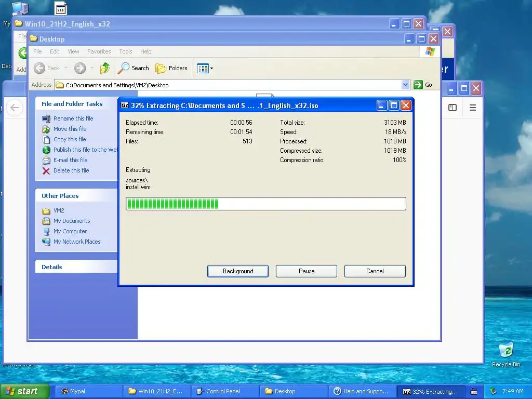Click the red X delete icon
532x399 pixels.
[x=46, y=170]
